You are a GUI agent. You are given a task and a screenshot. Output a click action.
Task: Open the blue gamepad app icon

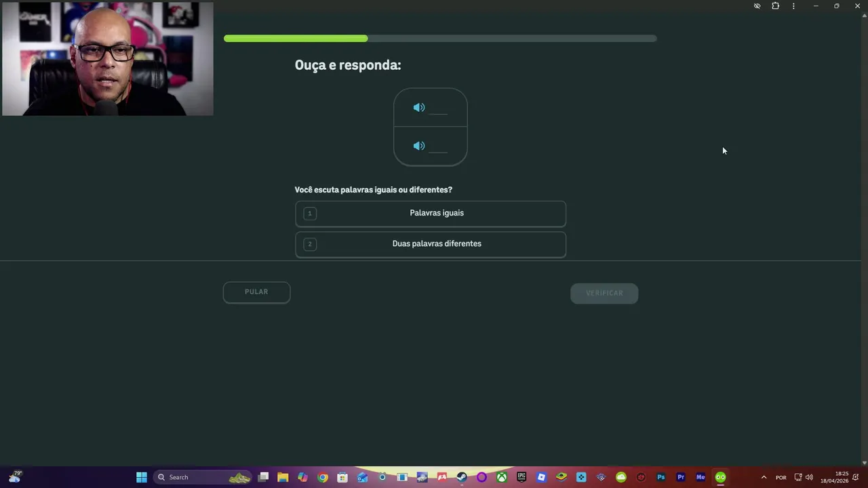581,477
